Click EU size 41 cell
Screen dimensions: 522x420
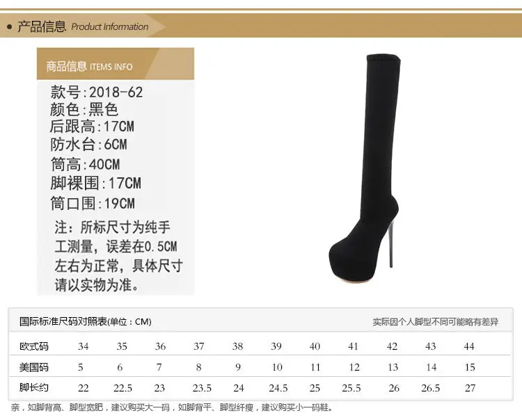click(353, 346)
